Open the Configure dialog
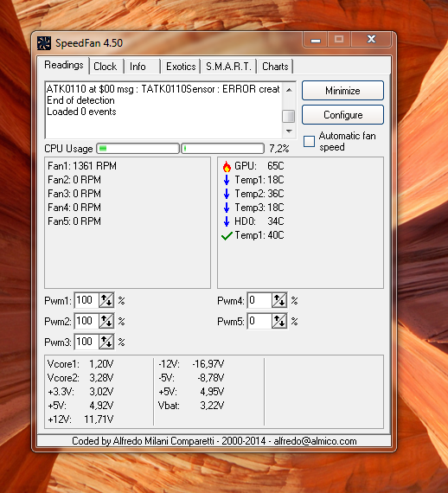 342,115
